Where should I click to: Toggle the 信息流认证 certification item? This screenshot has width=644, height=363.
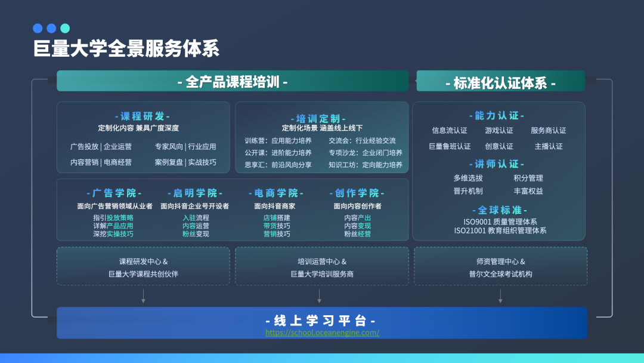[449, 130]
